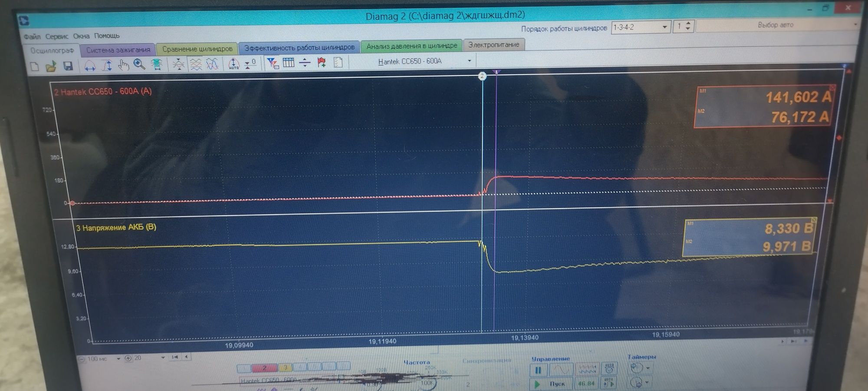
Task: Adjust the cylinder number spinner arrows
Action: pyautogui.click(x=688, y=26)
